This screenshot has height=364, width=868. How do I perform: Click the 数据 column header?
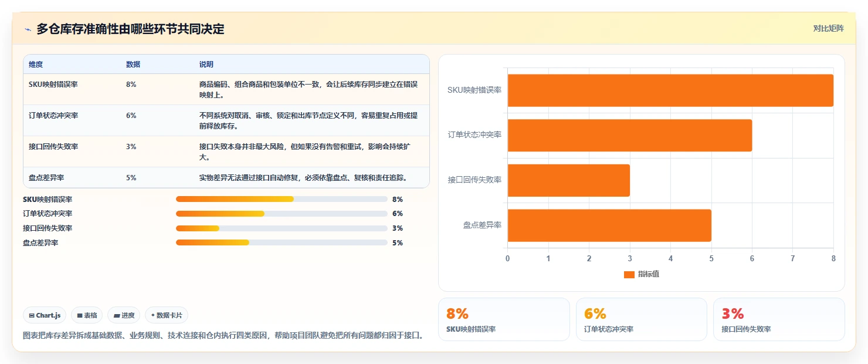133,65
